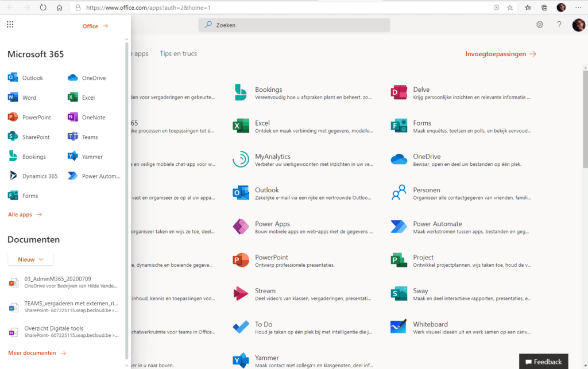Launch MyAnalytics from the apps list
The image size is (588, 369).
coord(303,160)
